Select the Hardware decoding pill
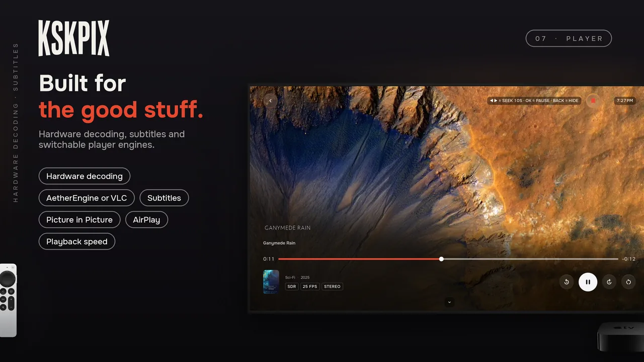 point(85,176)
